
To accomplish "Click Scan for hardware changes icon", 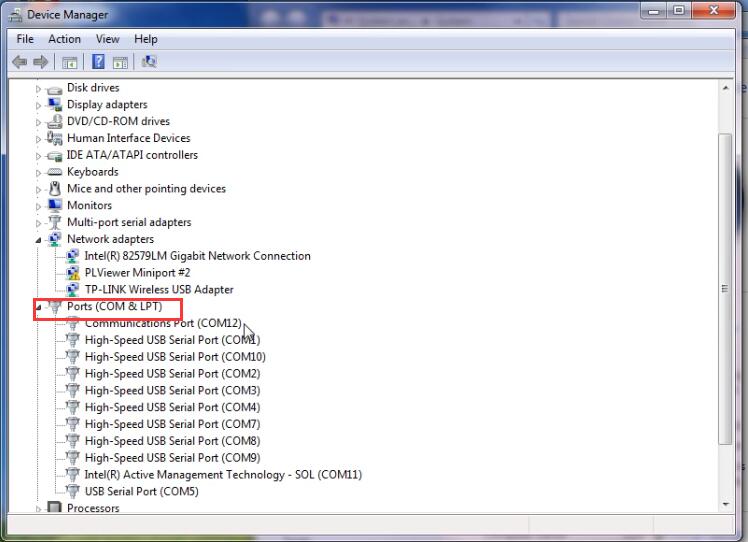I will 149,62.
